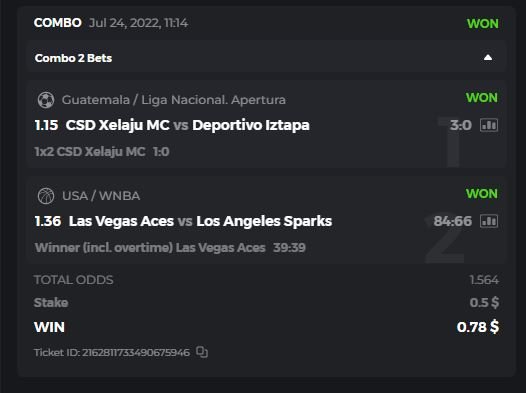Open Guatemala / Liga Nacional. Apertura league
Screen dimensions: 526x393
tap(173, 100)
